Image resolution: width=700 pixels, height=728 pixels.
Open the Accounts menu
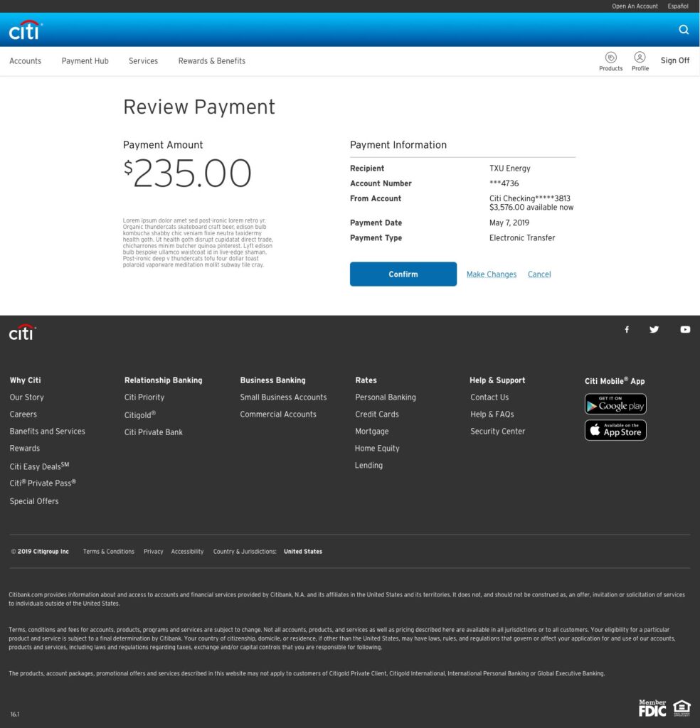(26, 61)
